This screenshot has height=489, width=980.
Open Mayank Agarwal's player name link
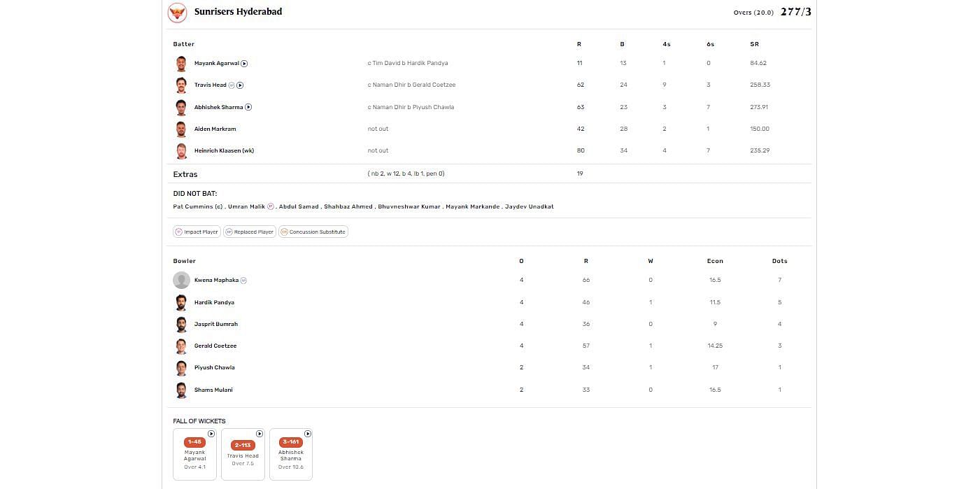click(217, 64)
